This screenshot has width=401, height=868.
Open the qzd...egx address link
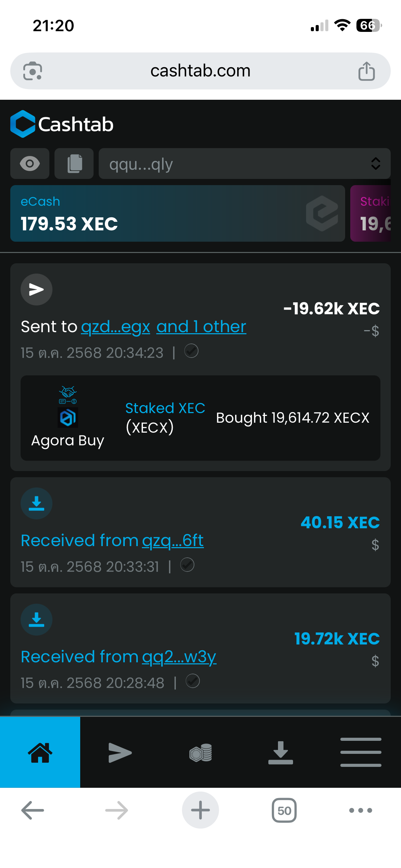coord(116,327)
